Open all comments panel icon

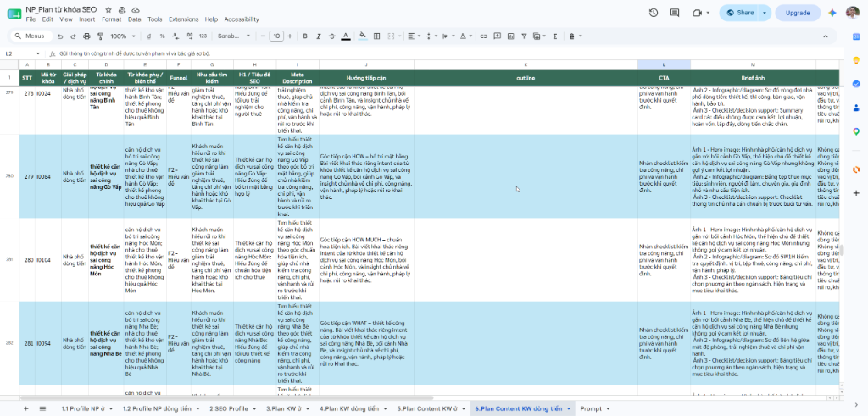[674, 13]
